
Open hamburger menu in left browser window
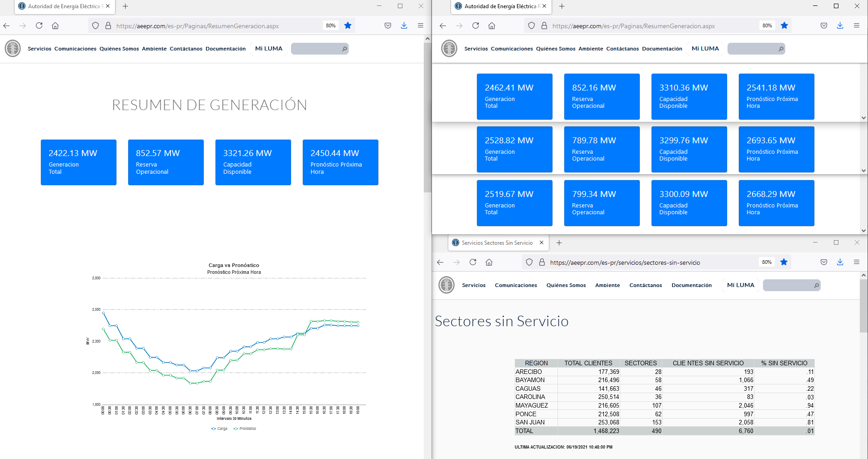pos(421,25)
